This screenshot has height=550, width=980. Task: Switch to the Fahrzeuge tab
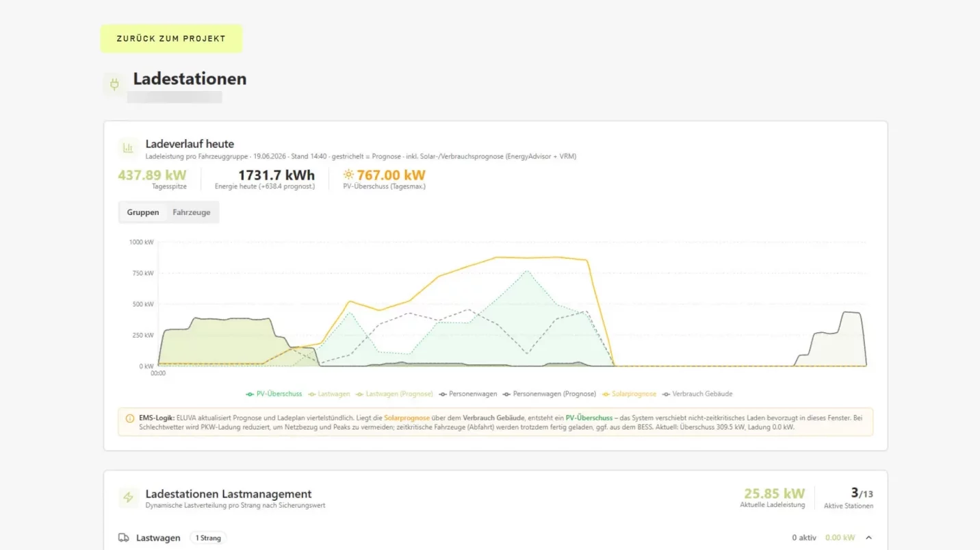click(192, 212)
